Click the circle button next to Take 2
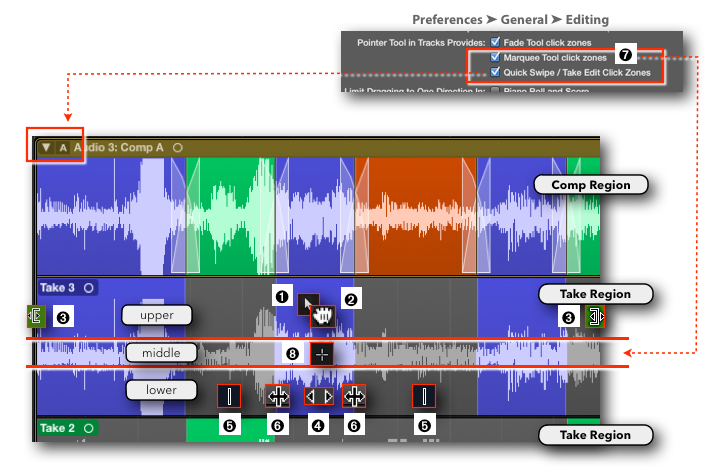The height and width of the screenshot is (473, 724). click(x=89, y=429)
